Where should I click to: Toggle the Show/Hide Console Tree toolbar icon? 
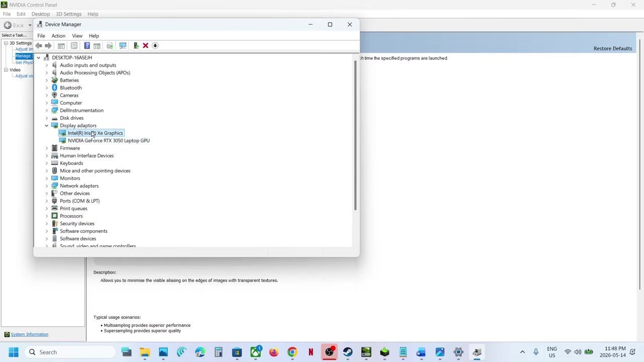[61, 46]
